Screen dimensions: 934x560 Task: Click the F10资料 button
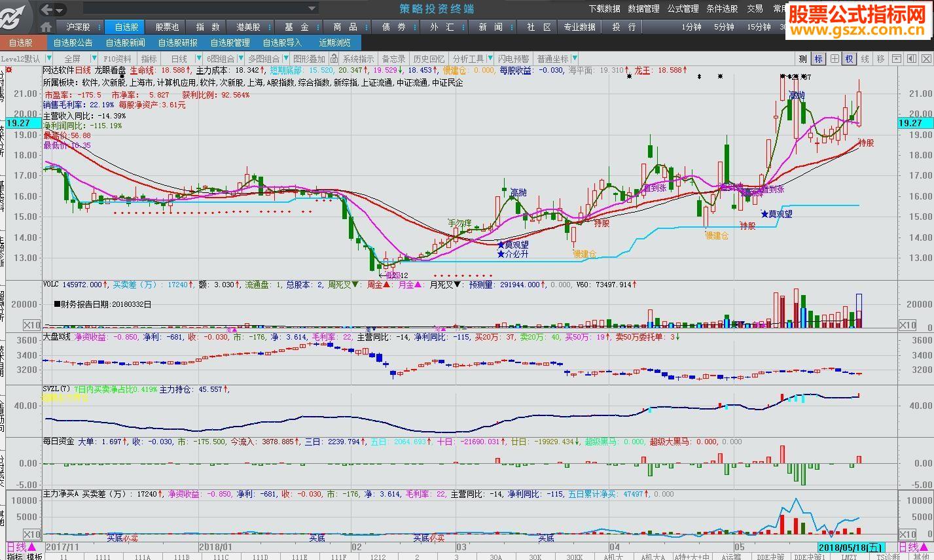click(118, 59)
